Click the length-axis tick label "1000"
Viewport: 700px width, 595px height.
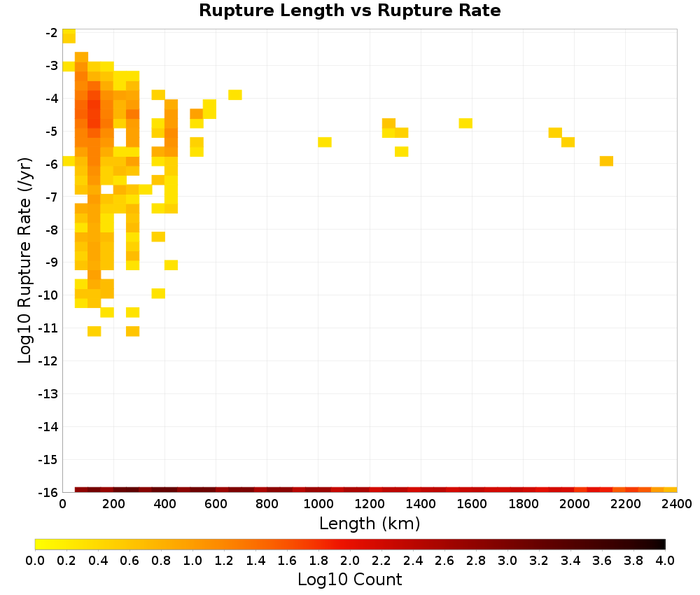coord(318,504)
